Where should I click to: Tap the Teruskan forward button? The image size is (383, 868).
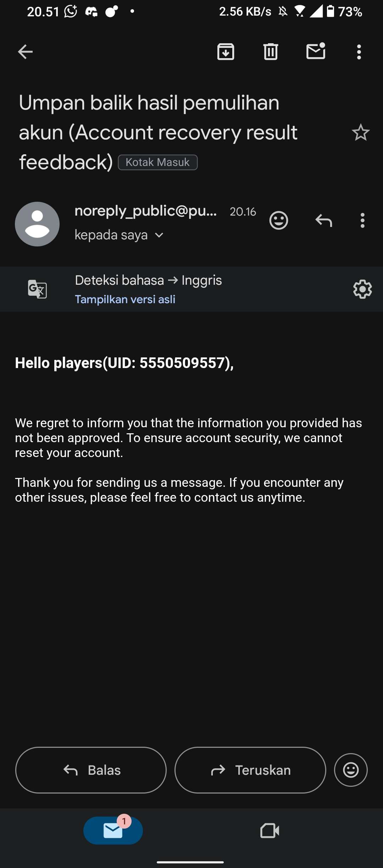pos(250,770)
